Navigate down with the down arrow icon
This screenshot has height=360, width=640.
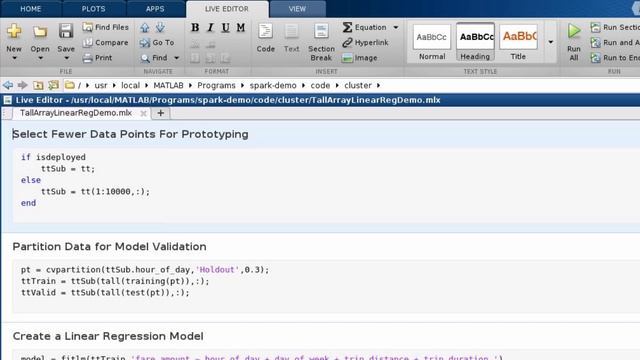pyautogui.click(x=160, y=27)
